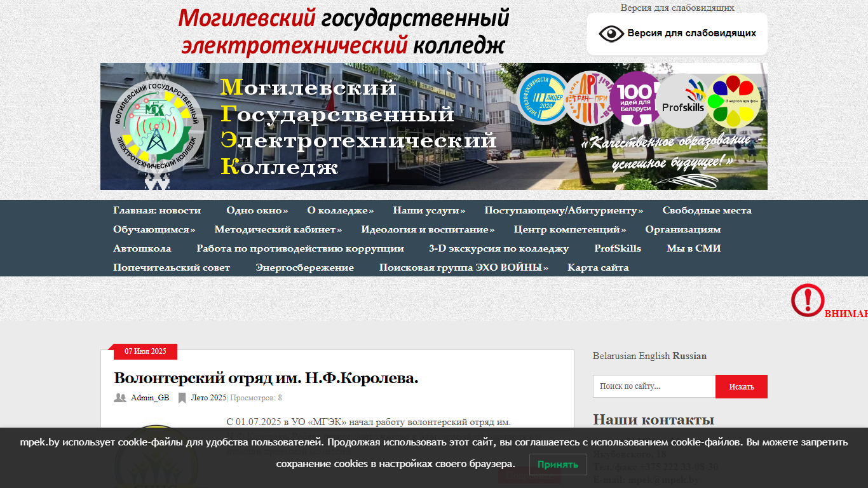Click the Просмотров: 8 view counter

(255, 398)
